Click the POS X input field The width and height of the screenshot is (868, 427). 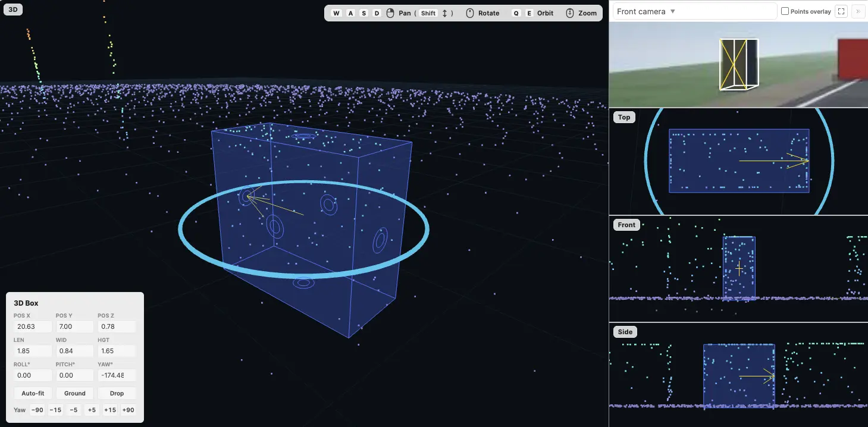pyautogui.click(x=32, y=326)
